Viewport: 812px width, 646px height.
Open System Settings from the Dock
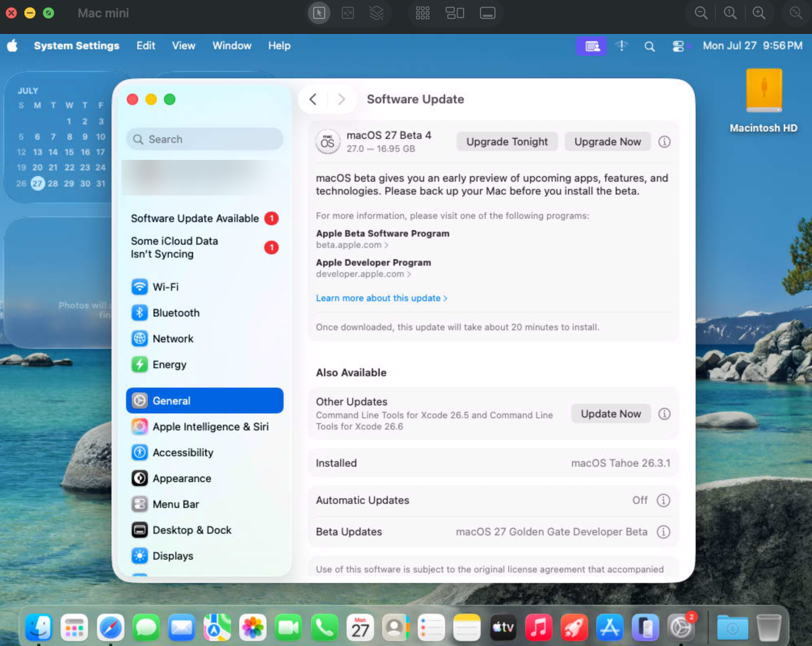[681, 627]
